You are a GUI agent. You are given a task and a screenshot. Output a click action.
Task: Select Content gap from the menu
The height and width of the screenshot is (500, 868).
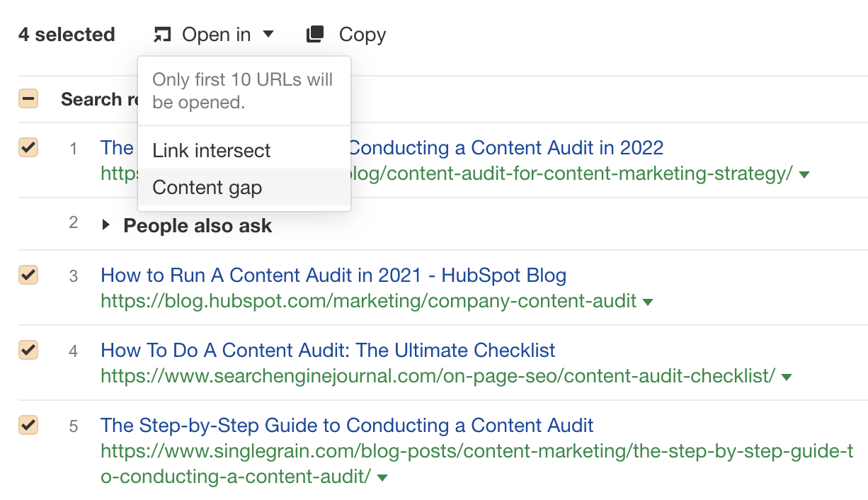pos(207,188)
